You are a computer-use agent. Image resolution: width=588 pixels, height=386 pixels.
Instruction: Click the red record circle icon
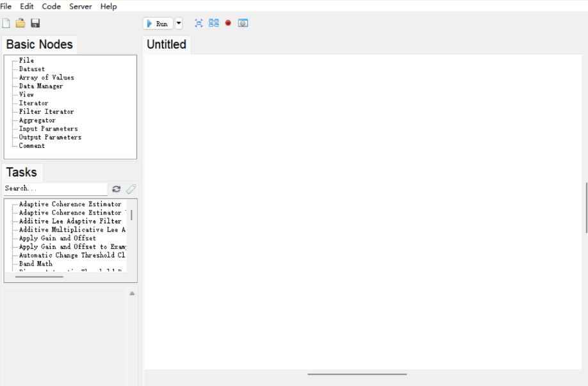[x=228, y=23]
